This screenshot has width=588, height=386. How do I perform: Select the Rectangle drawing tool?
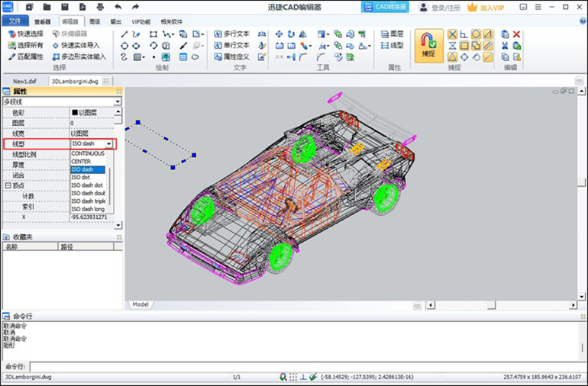coord(153,34)
